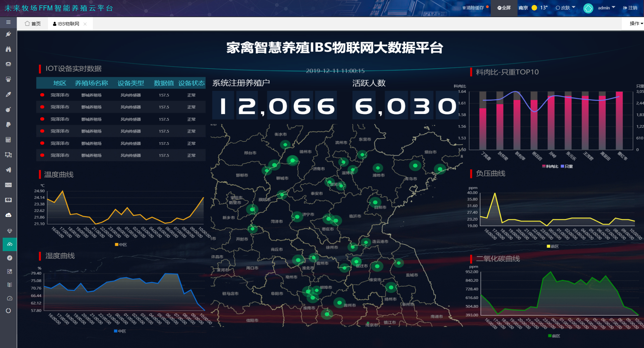
Task: Click the 料肉比-只重TOP10 panel title
Action: click(x=507, y=72)
